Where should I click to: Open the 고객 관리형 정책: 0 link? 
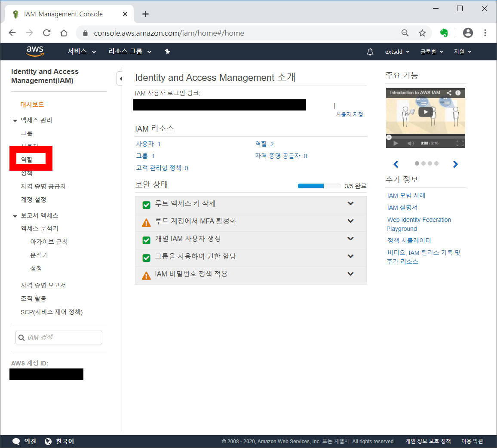tap(162, 168)
